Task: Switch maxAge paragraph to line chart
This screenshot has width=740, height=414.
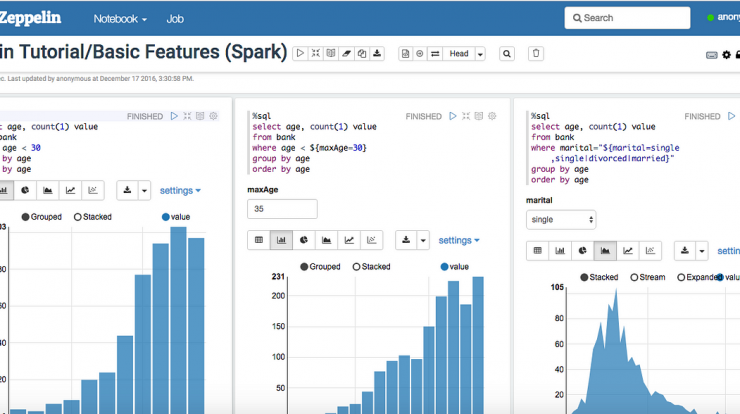Action: click(x=349, y=240)
